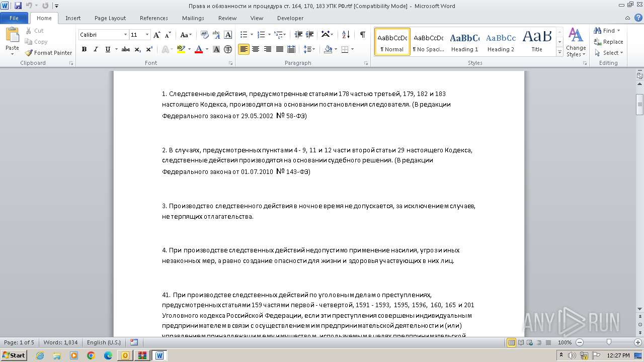The width and height of the screenshot is (644, 362).
Task: Toggle Subscript formatting
Action: coord(137,49)
